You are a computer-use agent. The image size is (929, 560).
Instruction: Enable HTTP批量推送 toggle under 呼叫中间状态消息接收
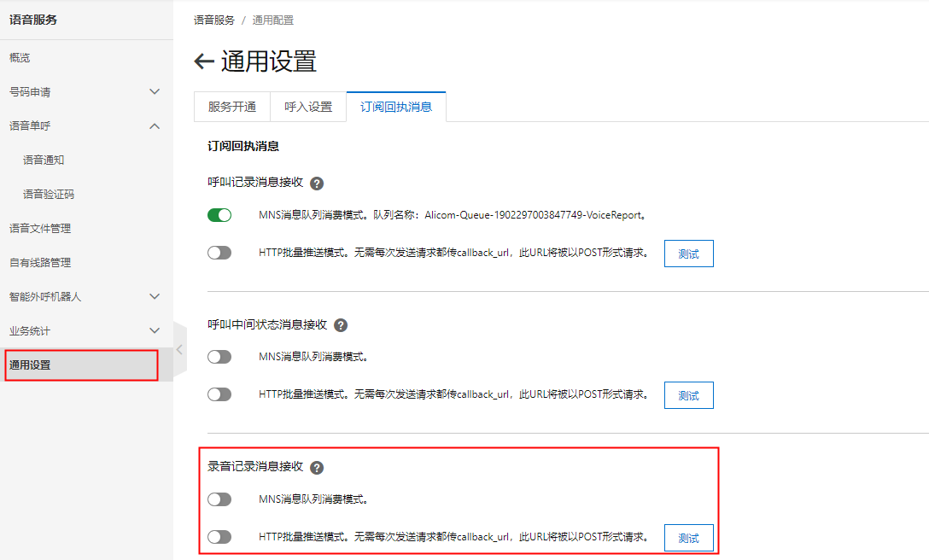[x=219, y=394]
